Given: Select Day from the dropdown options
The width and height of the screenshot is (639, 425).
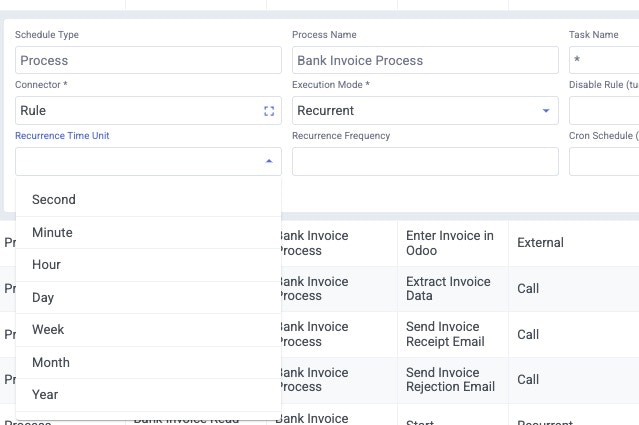Looking at the screenshot, I should click(x=148, y=297).
